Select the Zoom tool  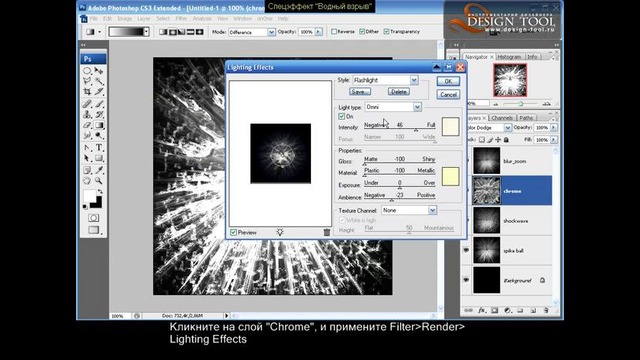point(99,180)
